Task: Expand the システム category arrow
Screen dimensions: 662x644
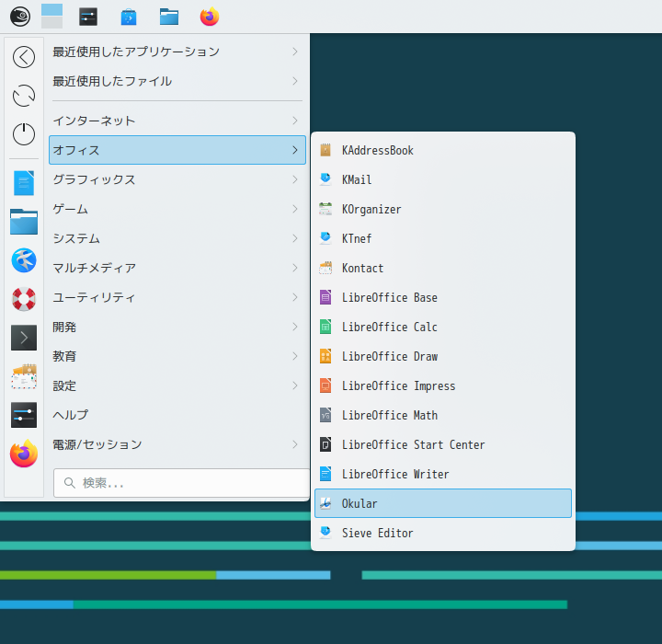Action: tap(295, 238)
